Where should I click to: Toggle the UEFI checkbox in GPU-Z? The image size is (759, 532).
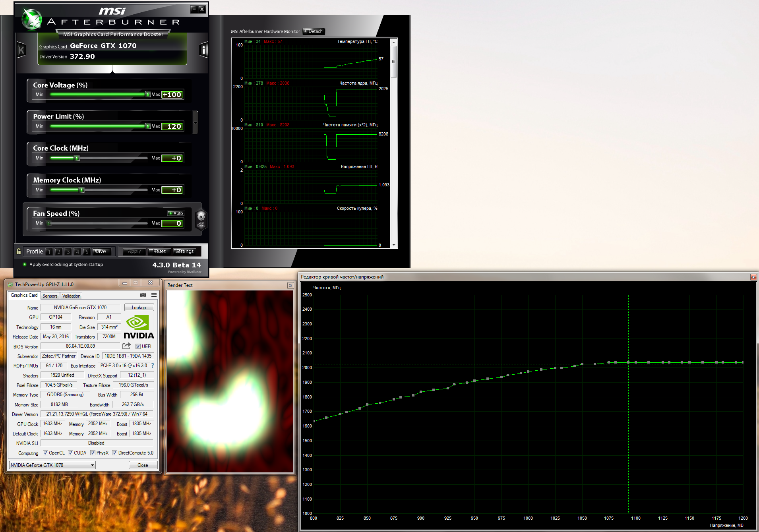click(138, 346)
